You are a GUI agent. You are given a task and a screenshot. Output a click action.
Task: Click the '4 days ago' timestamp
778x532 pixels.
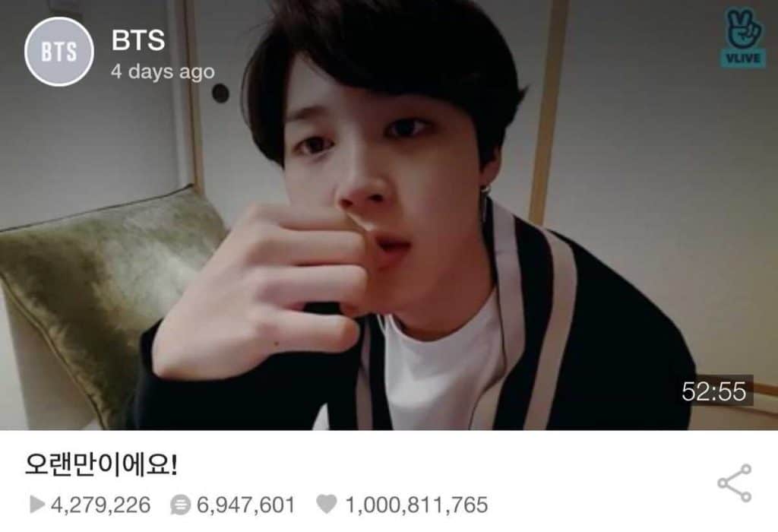click(x=163, y=71)
